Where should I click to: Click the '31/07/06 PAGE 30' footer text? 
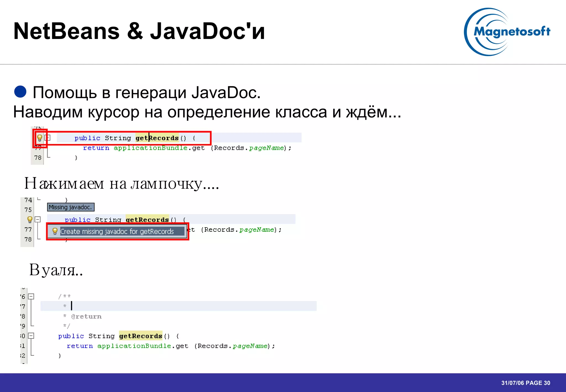[x=526, y=383]
